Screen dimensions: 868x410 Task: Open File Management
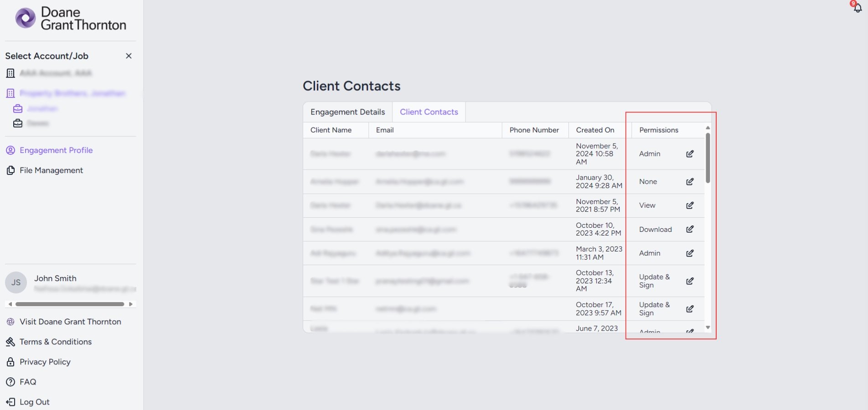click(x=51, y=170)
